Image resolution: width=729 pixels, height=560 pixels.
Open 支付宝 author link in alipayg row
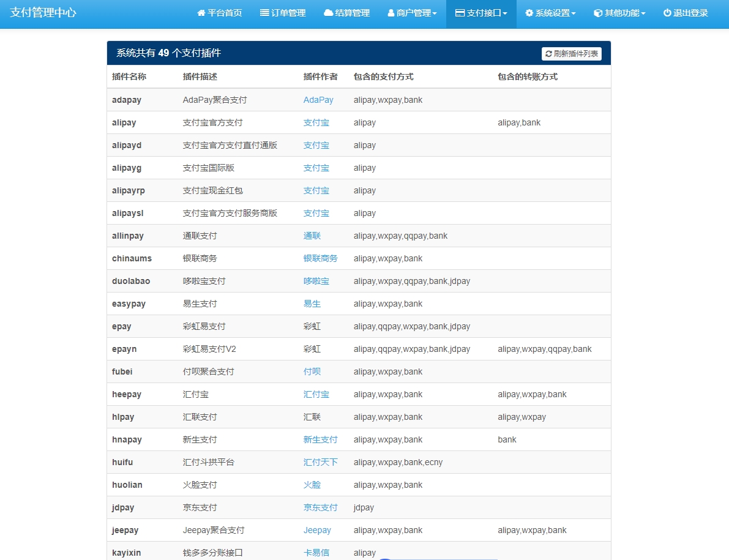(x=316, y=168)
